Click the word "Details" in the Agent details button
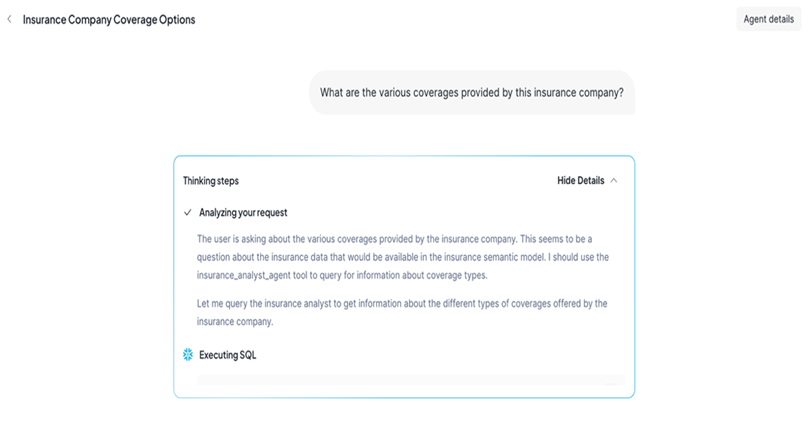Viewport: 812px width, 439px height. tap(780, 19)
